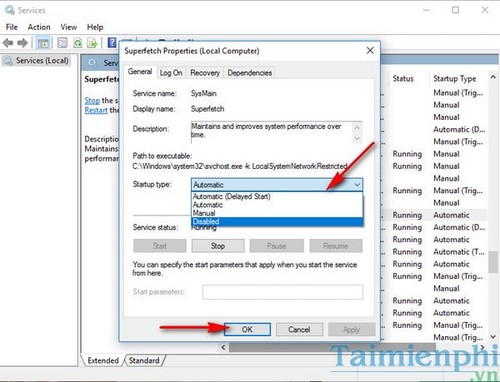The height and width of the screenshot is (382, 500).
Task: Minimize the Services window
Action: click(x=426, y=10)
